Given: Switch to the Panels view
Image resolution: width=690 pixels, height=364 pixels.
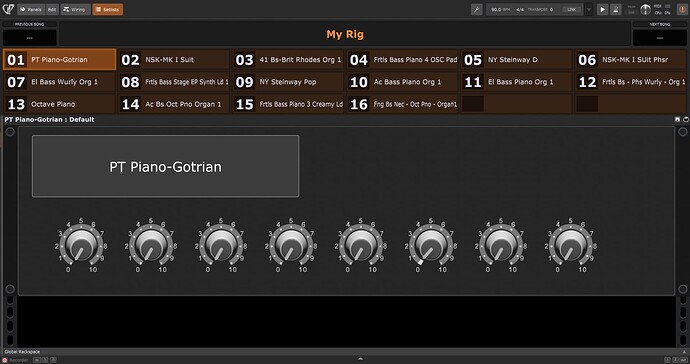Looking at the screenshot, I should tap(31, 9).
